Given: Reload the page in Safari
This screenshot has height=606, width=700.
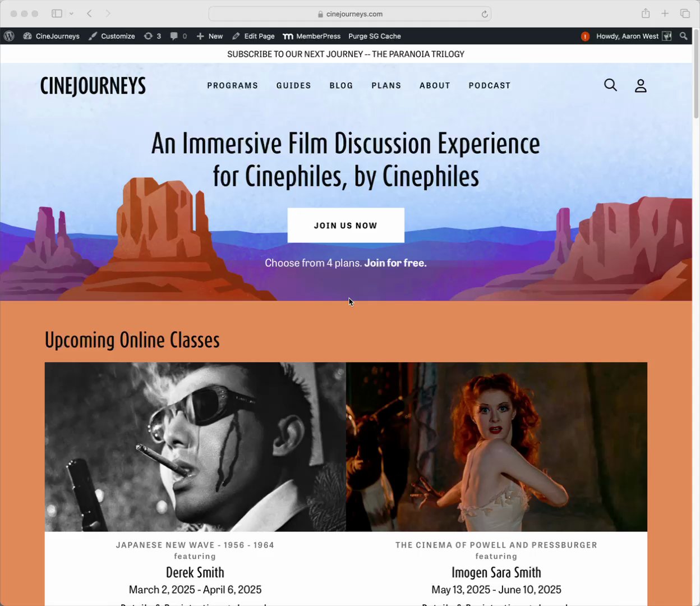Looking at the screenshot, I should tap(485, 14).
